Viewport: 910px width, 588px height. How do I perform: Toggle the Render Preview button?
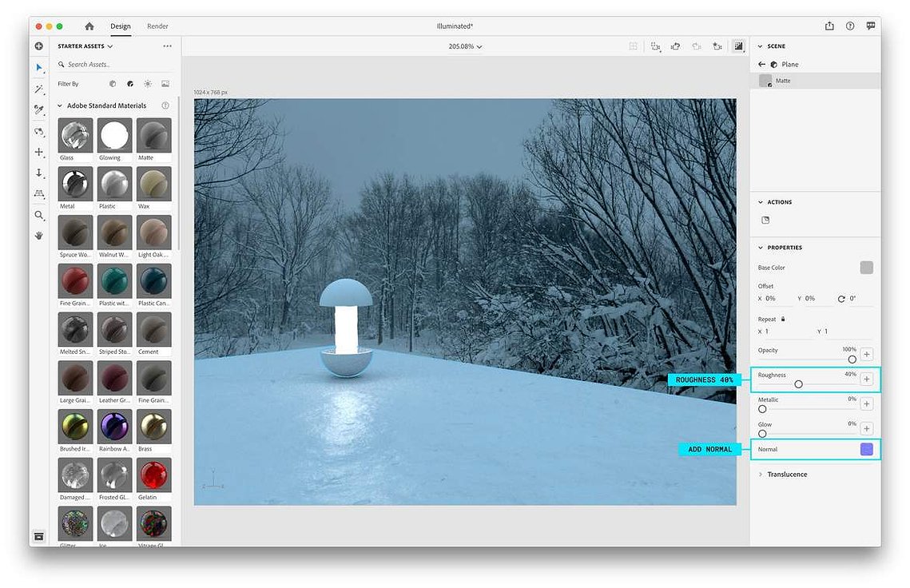pyautogui.click(x=738, y=46)
